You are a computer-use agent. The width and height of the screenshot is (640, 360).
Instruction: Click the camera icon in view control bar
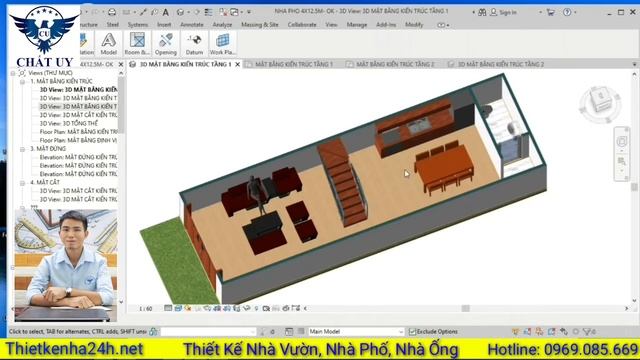[x=266, y=308]
